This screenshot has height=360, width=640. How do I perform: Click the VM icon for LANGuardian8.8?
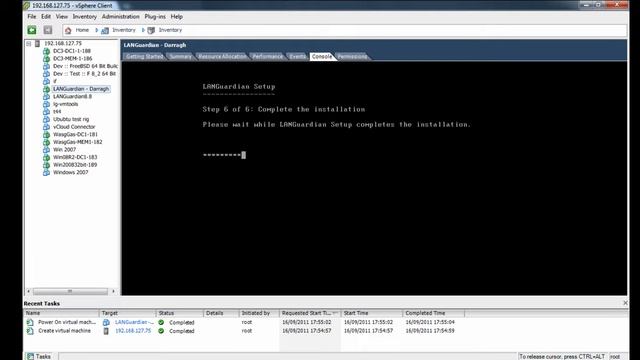pos(47,97)
